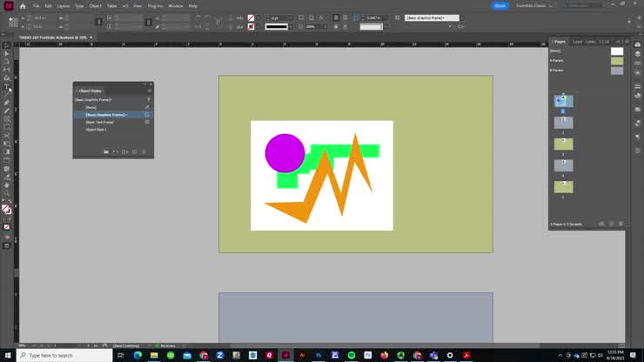Screen dimensions: 644x362
Task: Click the reference point locator grid
Action: click(x=13, y=22)
